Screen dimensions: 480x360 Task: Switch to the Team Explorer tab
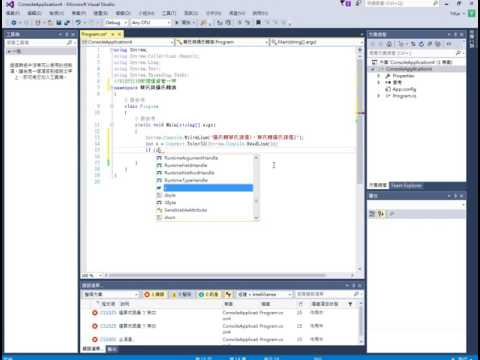coord(406,185)
